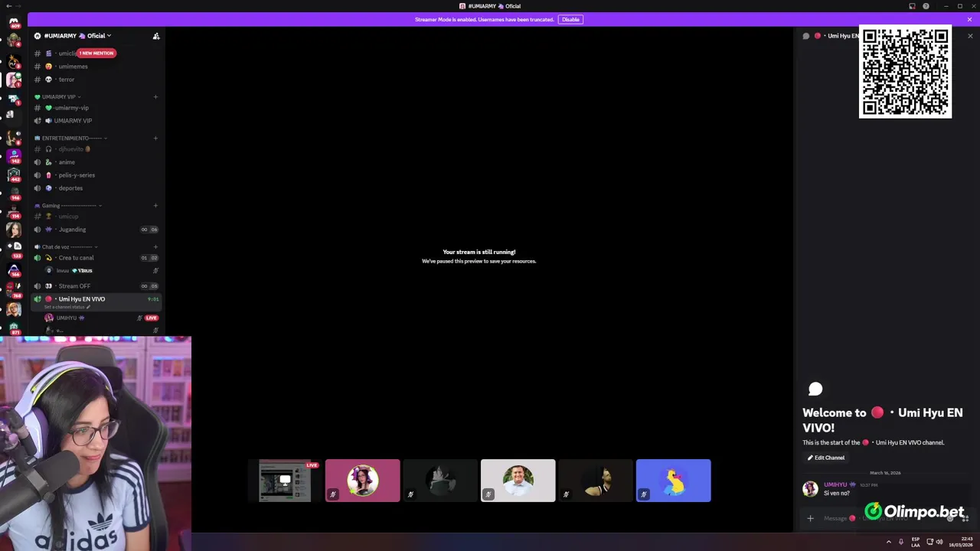
Task: Click UMIHYU avatar next to the chat message
Action: (x=810, y=489)
